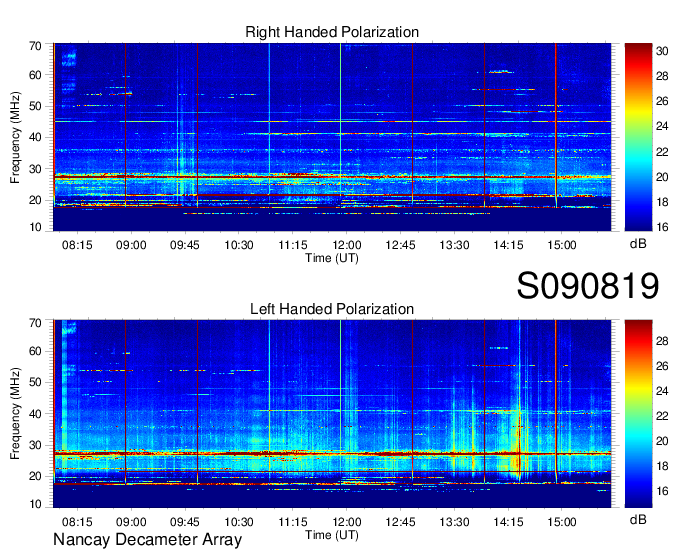This screenshot has height=552, width=680.
Task: Click the upper spectrogram plot area
Action: (332, 137)
